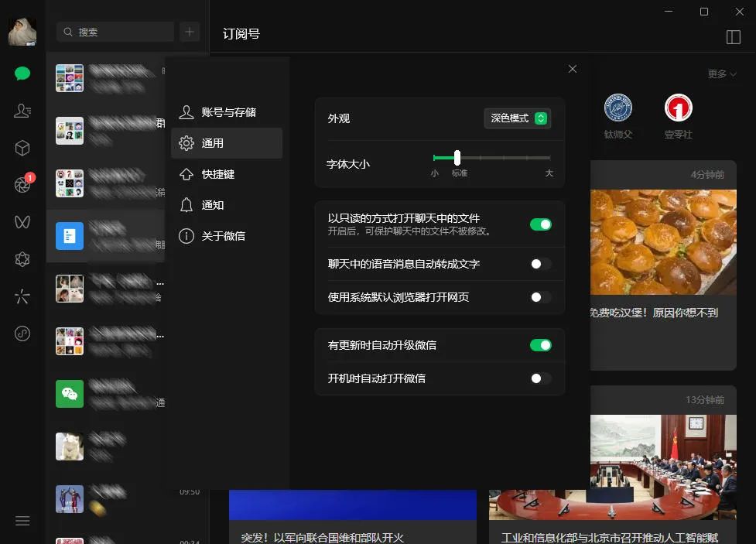Toggle auto-upgrade WeChat when updated
The image size is (756, 544).
coord(540,345)
